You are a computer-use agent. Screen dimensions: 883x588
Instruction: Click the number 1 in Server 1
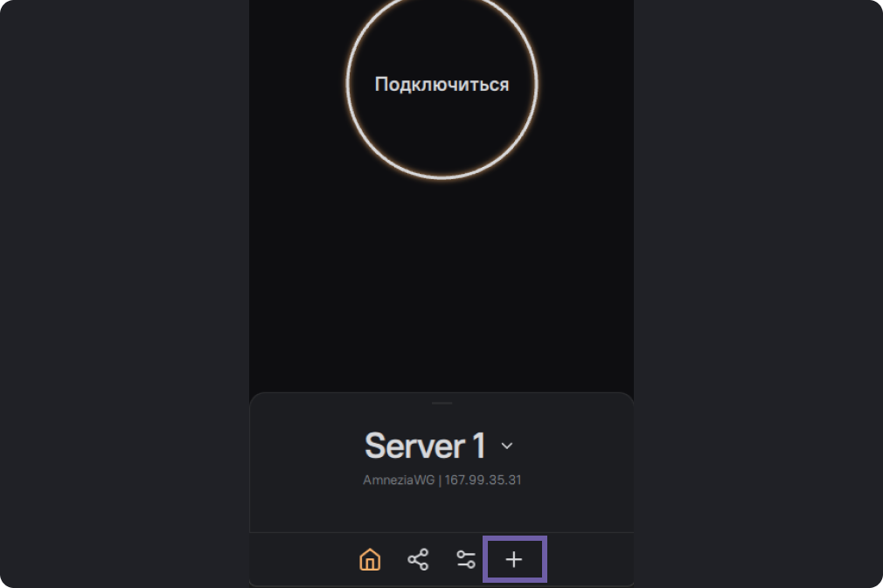[477, 446]
